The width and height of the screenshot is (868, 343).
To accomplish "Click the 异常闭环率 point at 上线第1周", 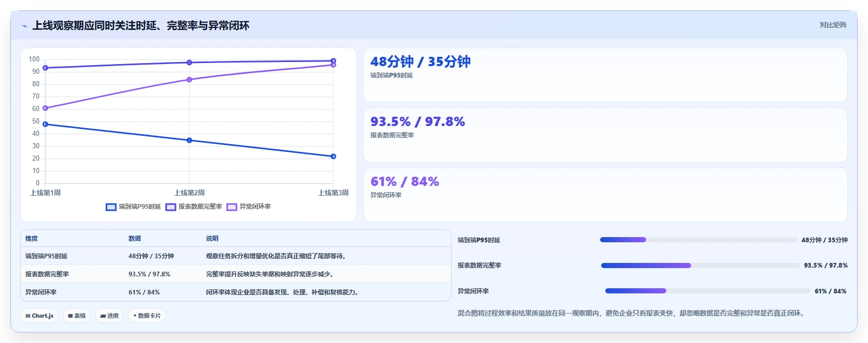I will [x=46, y=108].
